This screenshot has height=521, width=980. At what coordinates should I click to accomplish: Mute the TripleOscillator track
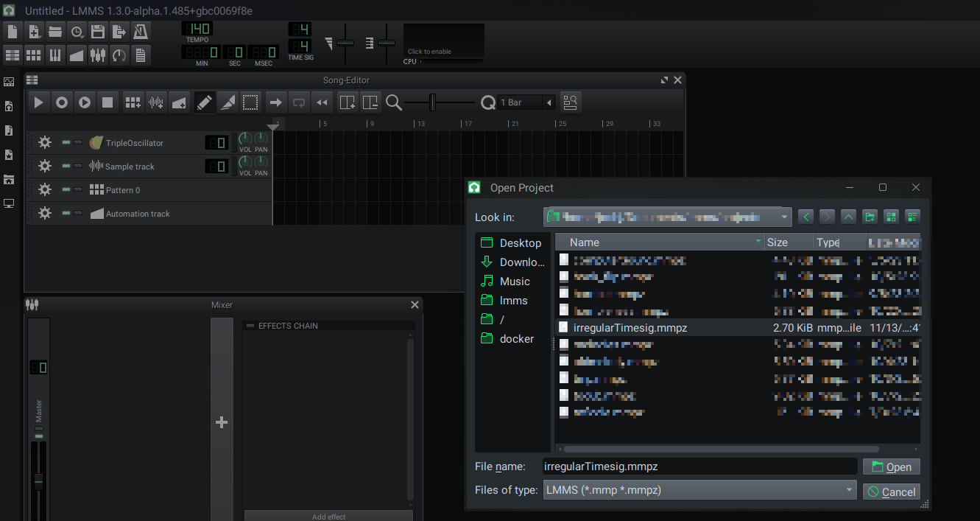pyautogui.click(x=66, y=142)
